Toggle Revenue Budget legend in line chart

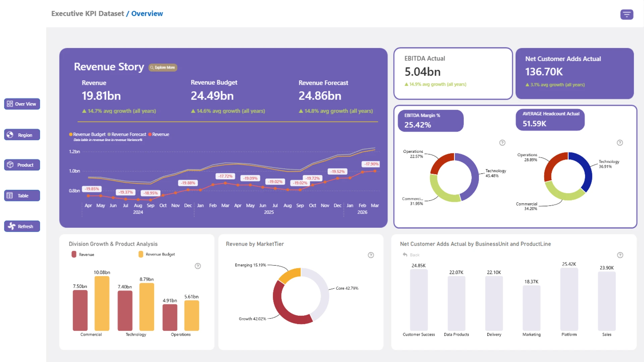(x=87, y=134)
